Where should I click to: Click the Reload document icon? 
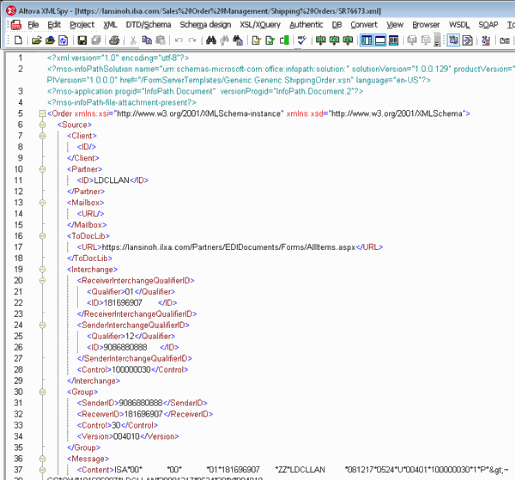coord(63,40)
